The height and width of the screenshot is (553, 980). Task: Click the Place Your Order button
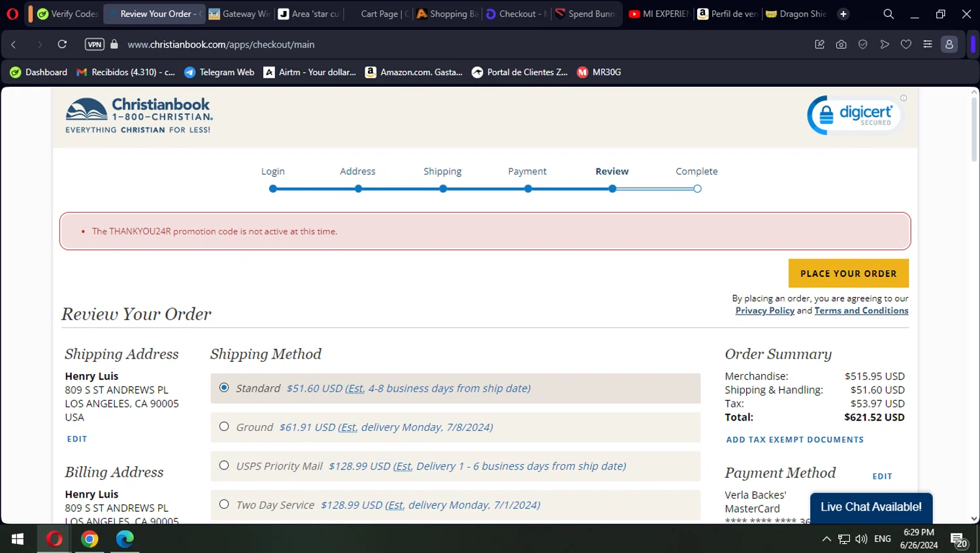849,274
